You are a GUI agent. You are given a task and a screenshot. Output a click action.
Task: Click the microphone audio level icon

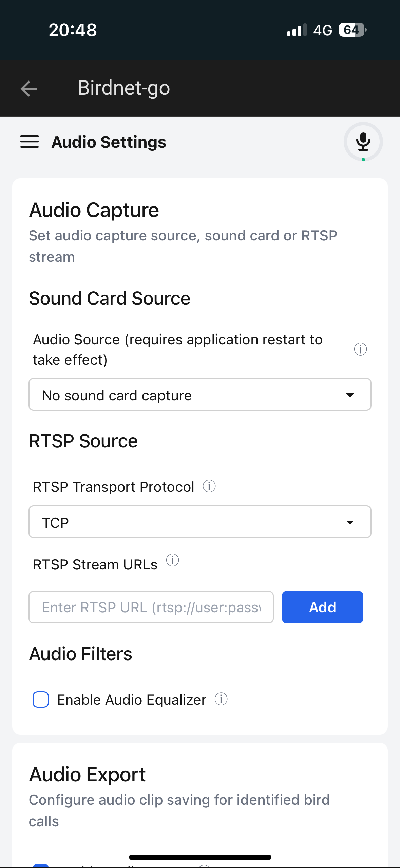click(x=363, y=142)
